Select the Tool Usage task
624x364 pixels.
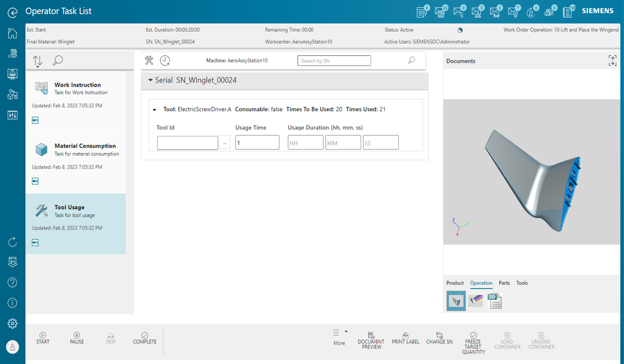coord(75,224)
